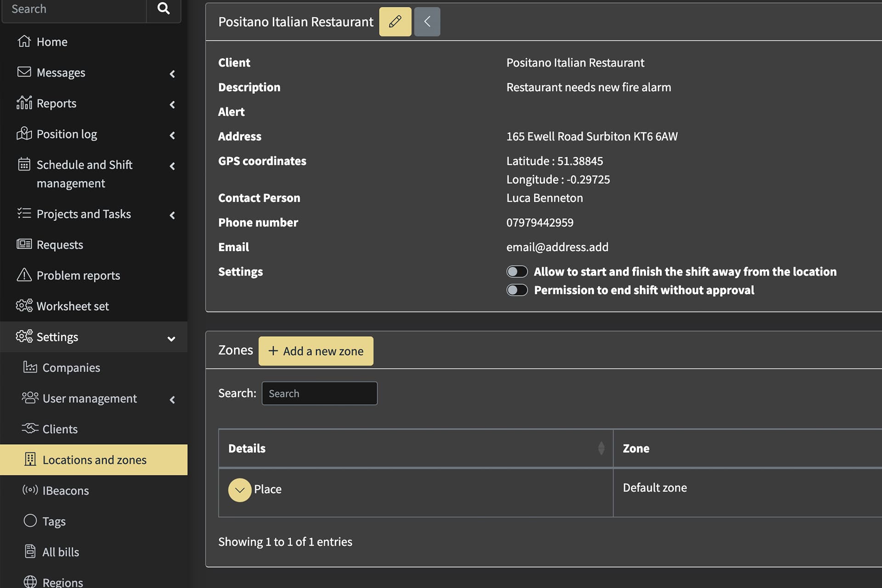Open the Clients menu item
The height and width of the screenshot is (588, 882).
tap(60, 429)
